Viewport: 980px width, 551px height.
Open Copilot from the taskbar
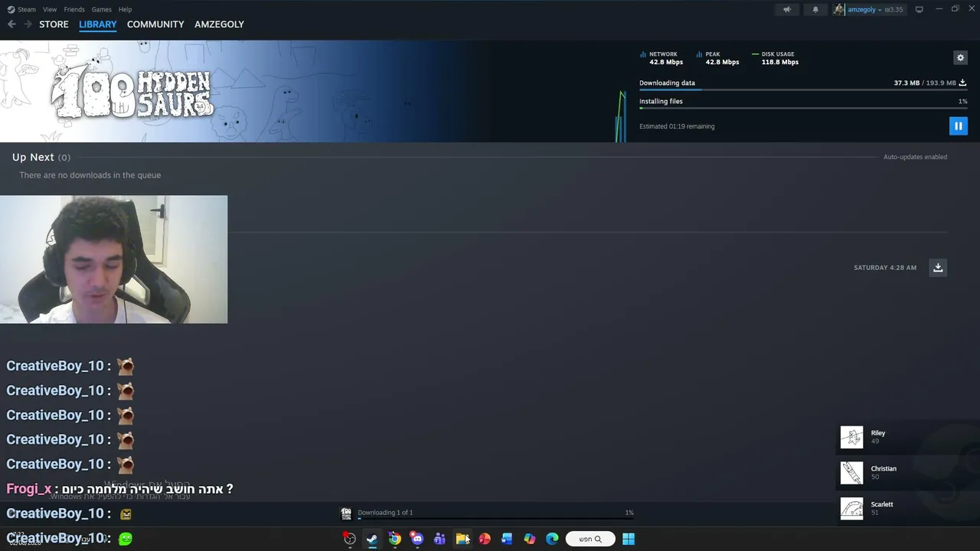pyautogui.click(x=529, y=539)
